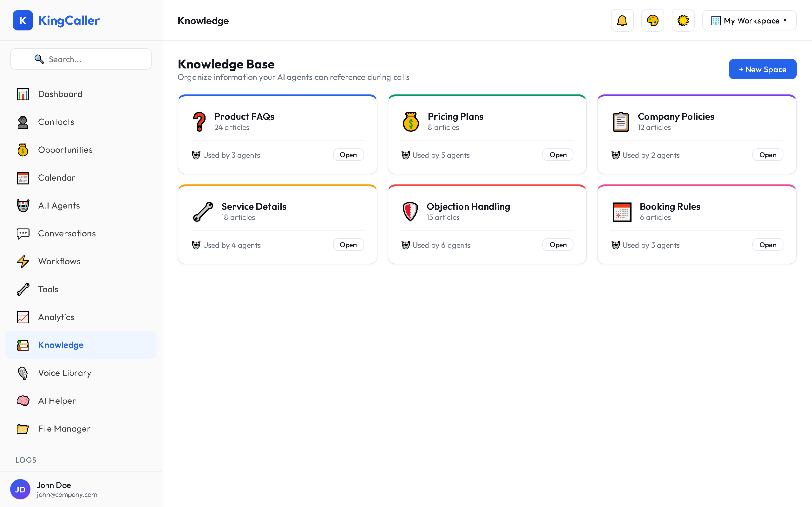The width and height of the screenshot is (812, 507).
Task: Click the KingCaller logo icon
Action: tap(23, 21)
